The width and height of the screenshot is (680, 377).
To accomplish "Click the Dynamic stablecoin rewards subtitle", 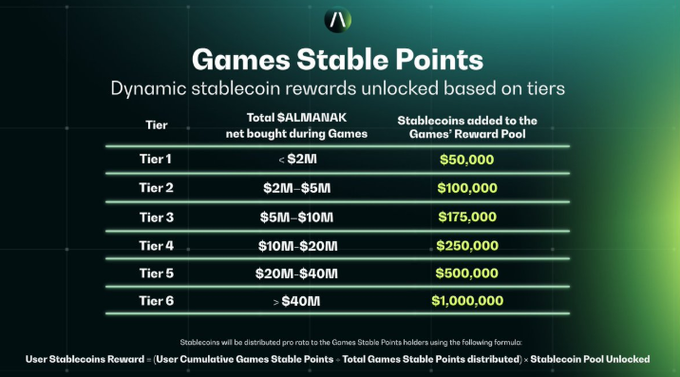I will [x=337, y=89].
